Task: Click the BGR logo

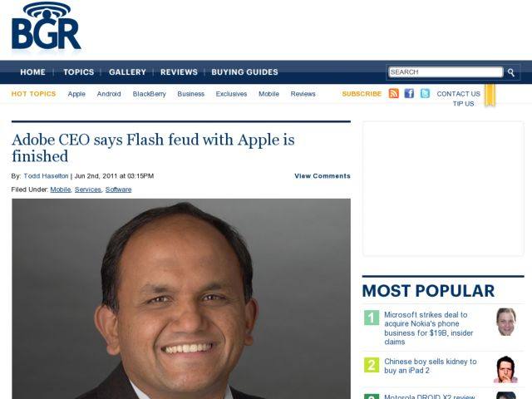Action: point(47,27)
